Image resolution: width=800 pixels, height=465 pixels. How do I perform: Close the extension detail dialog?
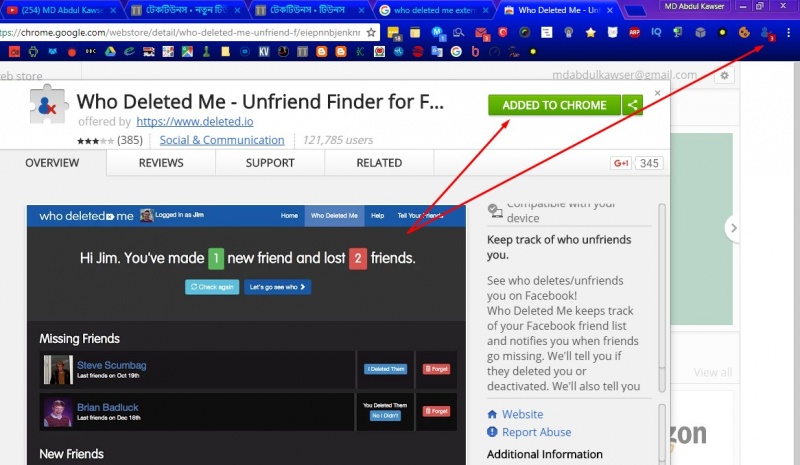[657, 93]
